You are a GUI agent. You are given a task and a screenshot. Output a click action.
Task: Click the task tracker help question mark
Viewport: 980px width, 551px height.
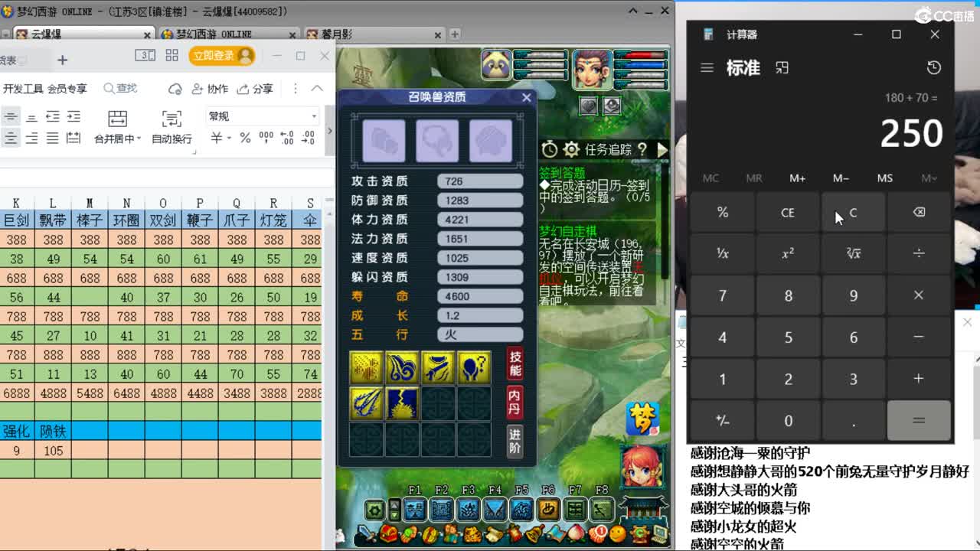tap(642, 149)
